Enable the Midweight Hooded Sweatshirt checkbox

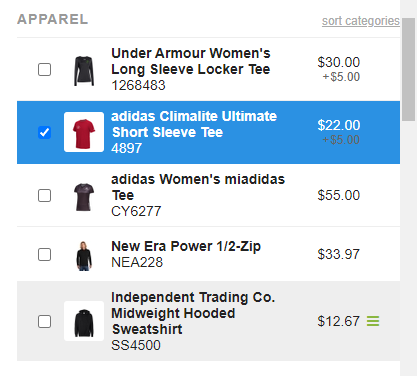point(44,322)
